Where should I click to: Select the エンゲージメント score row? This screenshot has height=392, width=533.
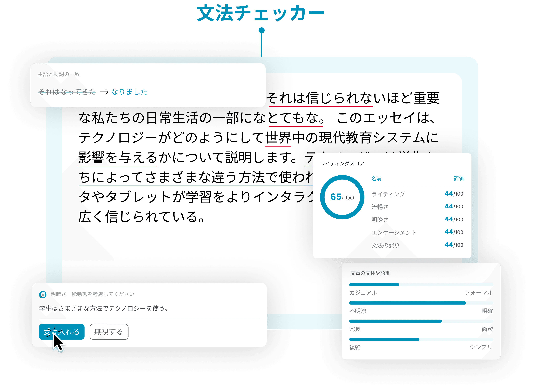[418, 232]
